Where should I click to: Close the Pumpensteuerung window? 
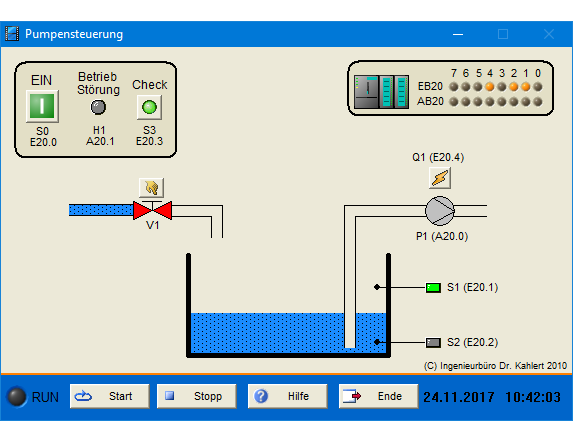pos(549,34)
